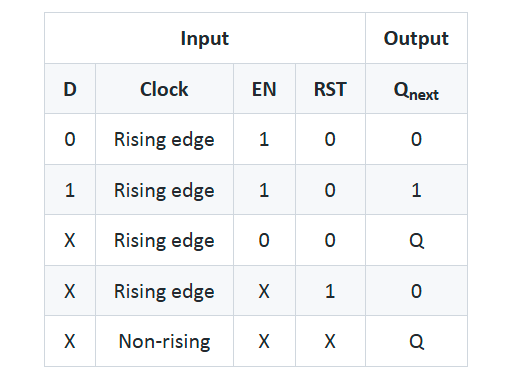506x382 pixels.
Task: Select the D column header
Action: pos(70,89)
